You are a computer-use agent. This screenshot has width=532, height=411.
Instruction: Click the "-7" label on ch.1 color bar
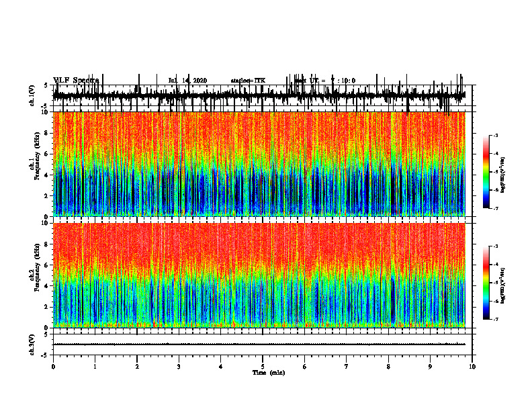(x=496, y=208)
